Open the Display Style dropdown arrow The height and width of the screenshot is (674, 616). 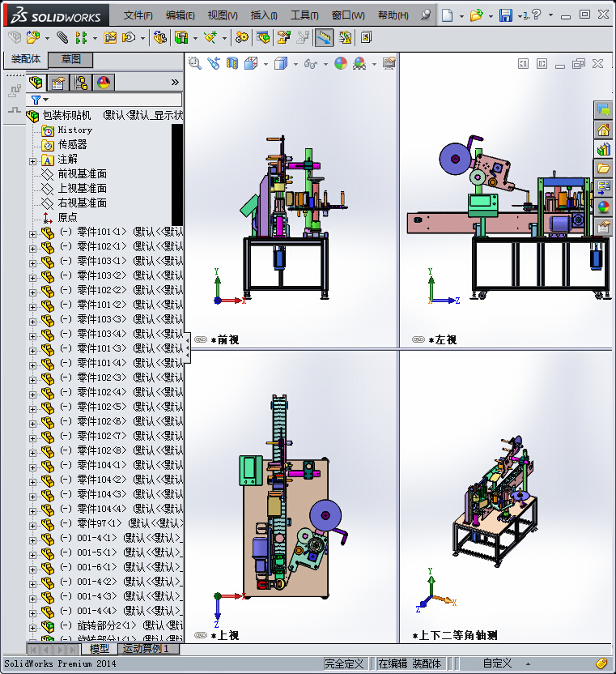click(295, 65)
